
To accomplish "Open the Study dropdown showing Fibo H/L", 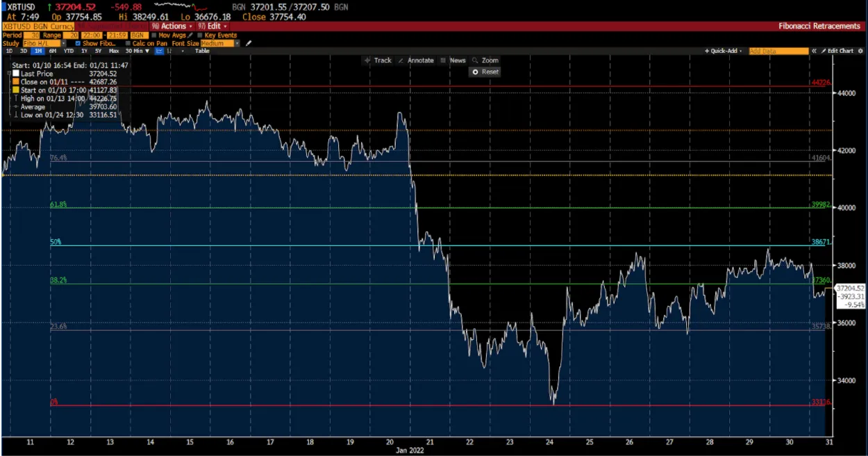I will tap(42, 43).
